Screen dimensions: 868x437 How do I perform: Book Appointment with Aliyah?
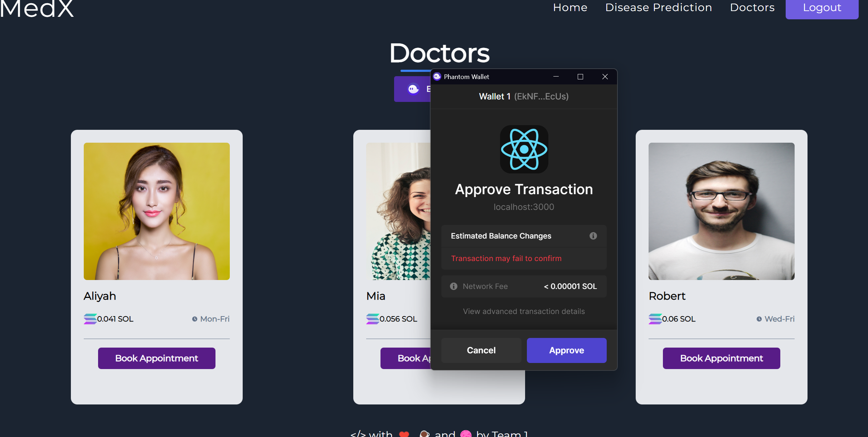pyautogui.click(x=156, y=358)
